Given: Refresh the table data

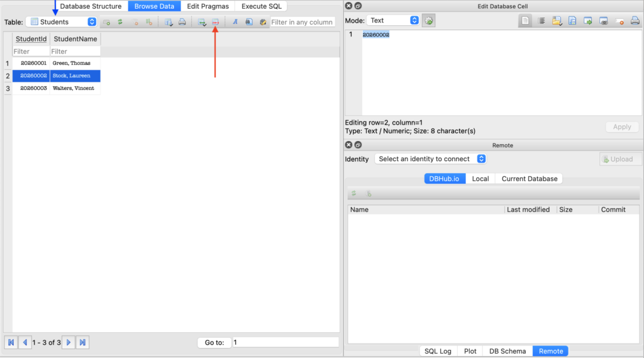Looking at the screenshot, I should 119,22.
